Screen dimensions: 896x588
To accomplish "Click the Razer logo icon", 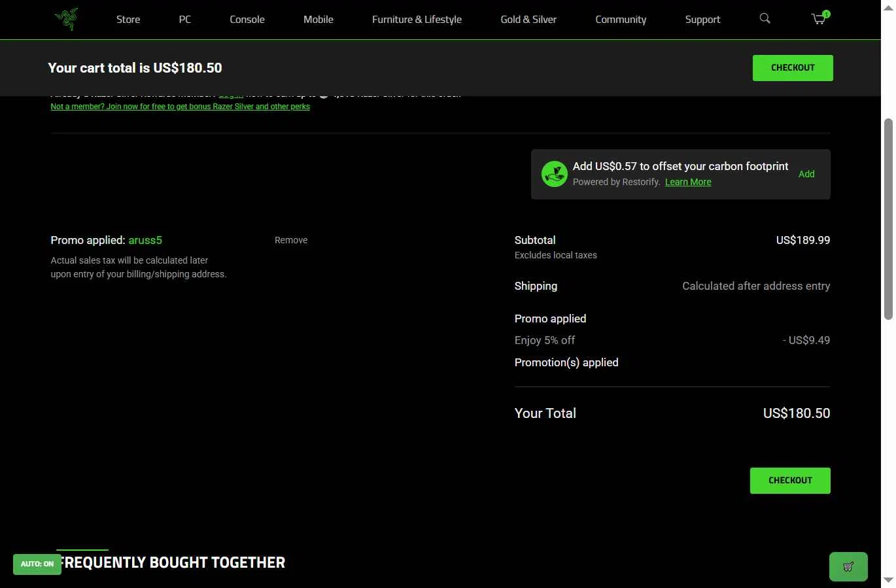I will click(x=66, y=19).
